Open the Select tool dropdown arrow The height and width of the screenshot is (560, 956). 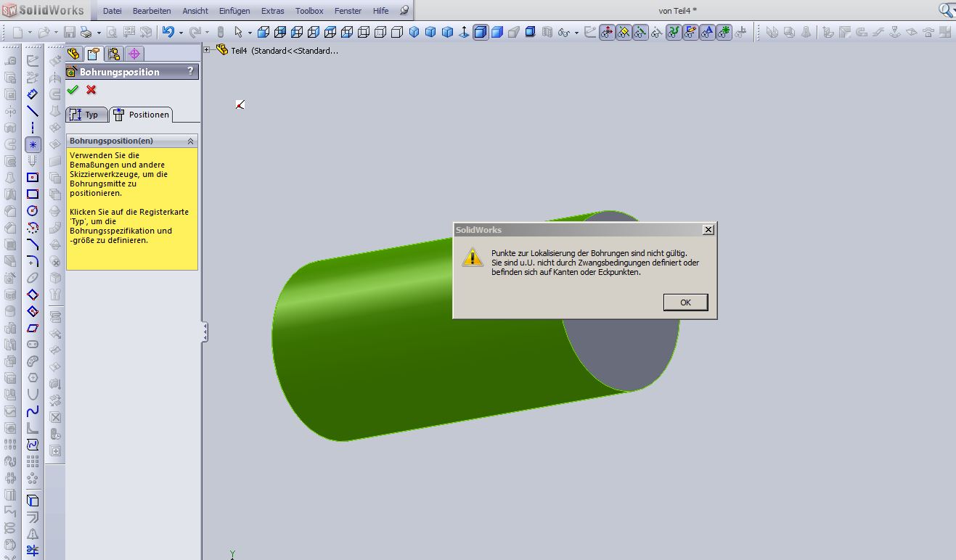(250, 33)
